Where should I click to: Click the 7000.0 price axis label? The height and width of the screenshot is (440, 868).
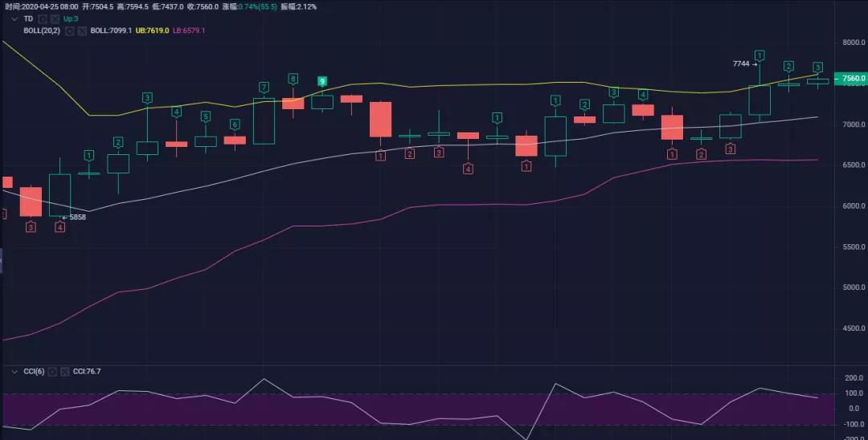click(854, 124)
